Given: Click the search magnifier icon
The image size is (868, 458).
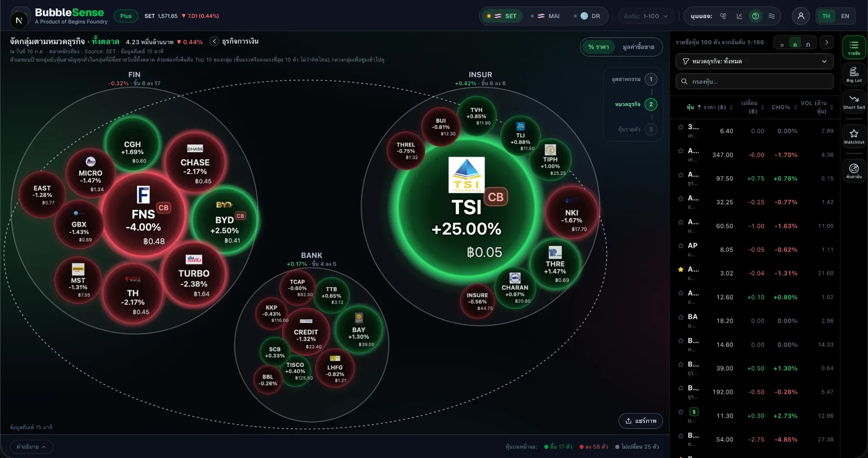Looking at the screenshot, I should click(x=684, y=81).
